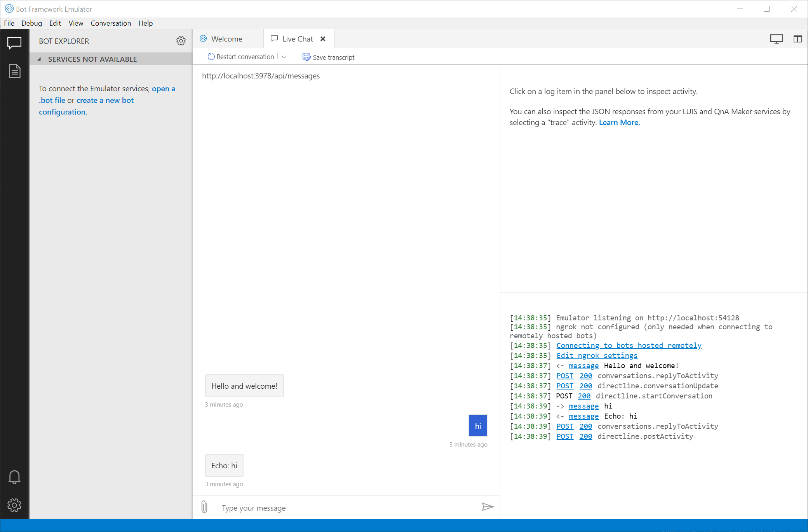
Task: Toggle the split editor icon
Action: click(x=797, y=39)
